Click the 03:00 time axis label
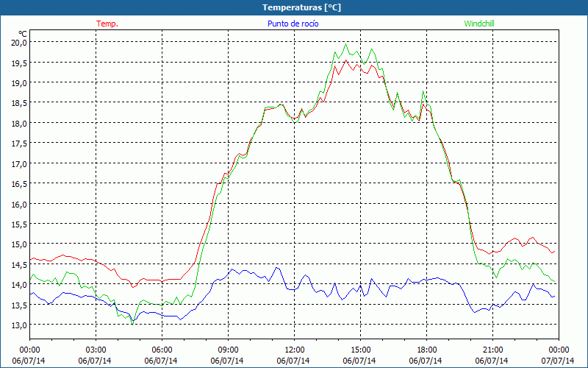Image resolution: width=588 pixels, height=368 pixels. [96, 350]
